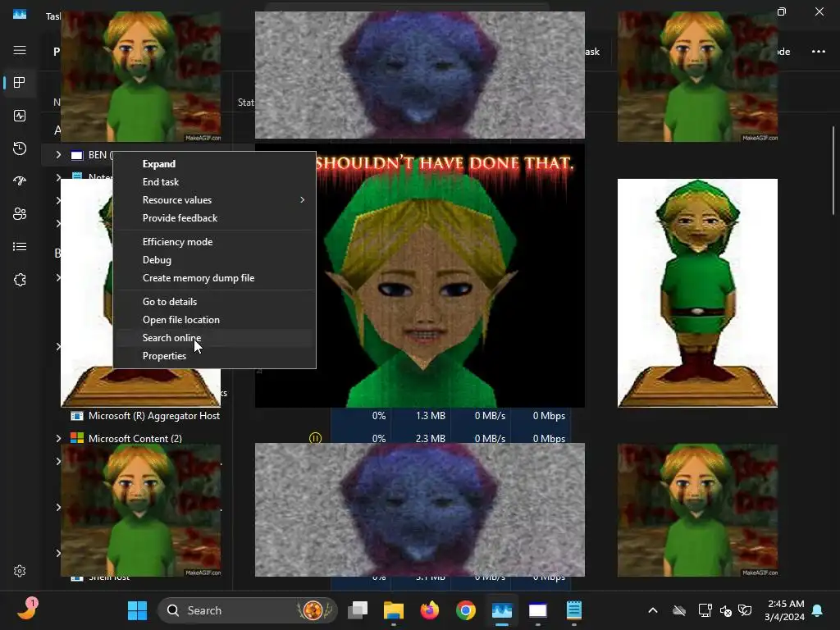Select Create memory dump file
Viewport: 840px width, 630px height.
coord(199,278)
